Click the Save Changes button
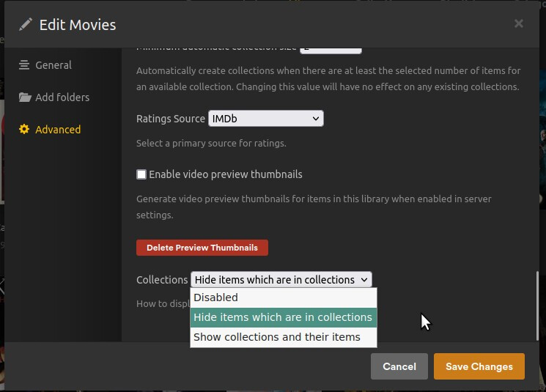Viewport: 546px width, 392px height. coord(479,366)
